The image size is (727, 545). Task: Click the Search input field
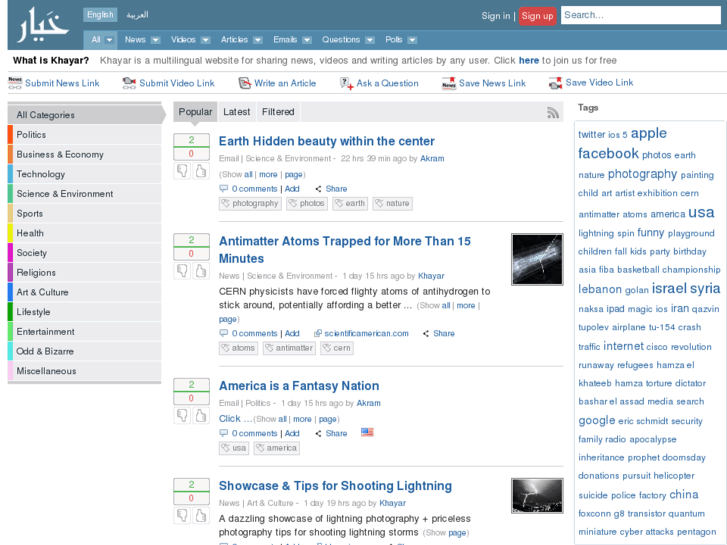[641, 15]
